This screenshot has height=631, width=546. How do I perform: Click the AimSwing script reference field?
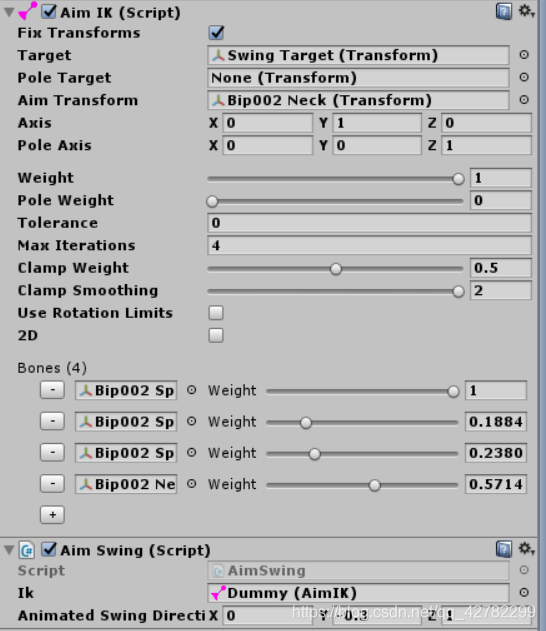pos(358,570)
